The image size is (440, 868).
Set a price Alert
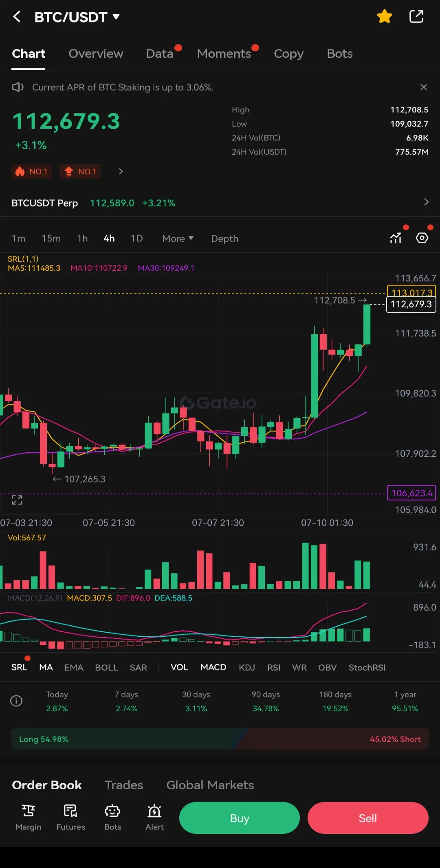(x=154, y=818)
